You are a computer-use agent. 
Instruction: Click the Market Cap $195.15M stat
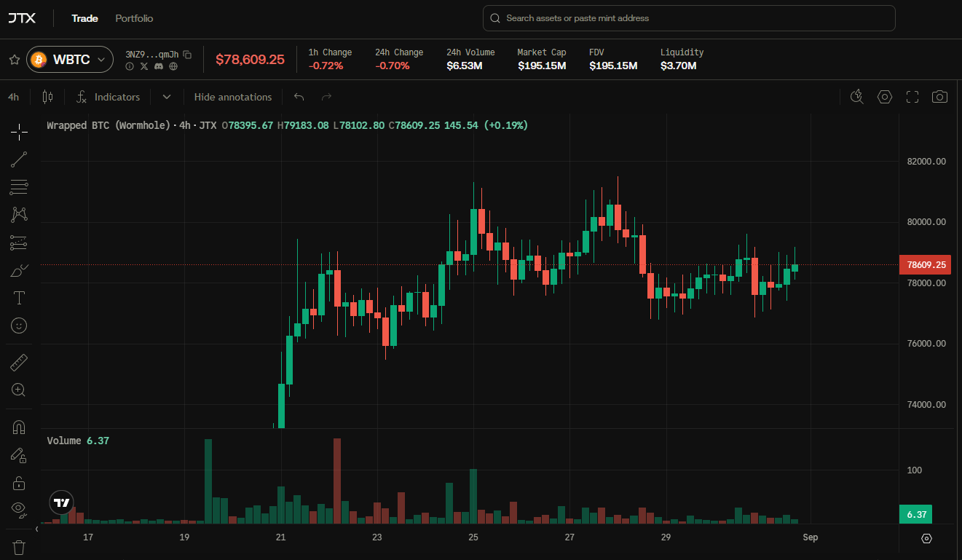pos(542,59)
